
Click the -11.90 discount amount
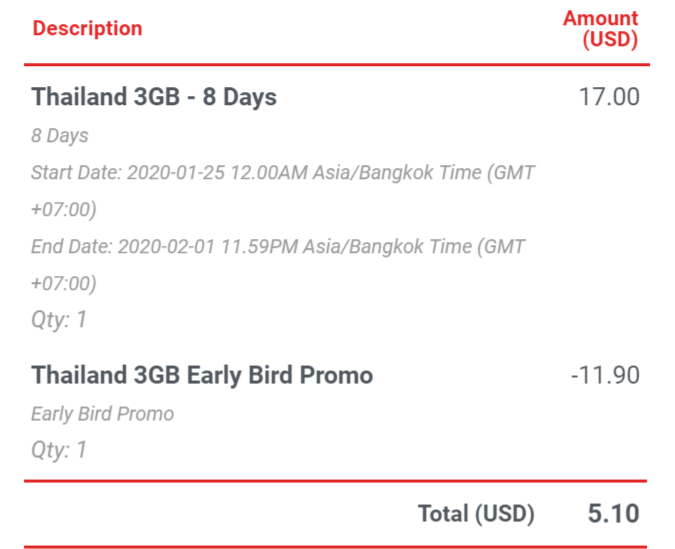tap(605, 375)
